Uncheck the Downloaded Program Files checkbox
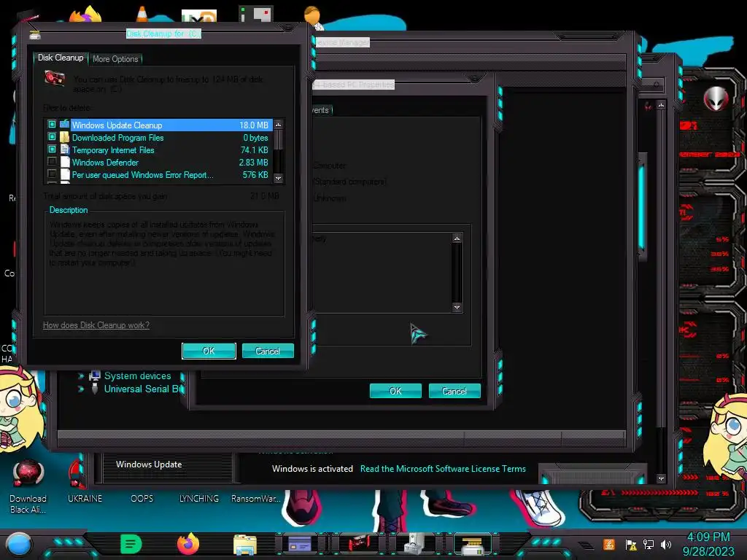 point(52,137)
